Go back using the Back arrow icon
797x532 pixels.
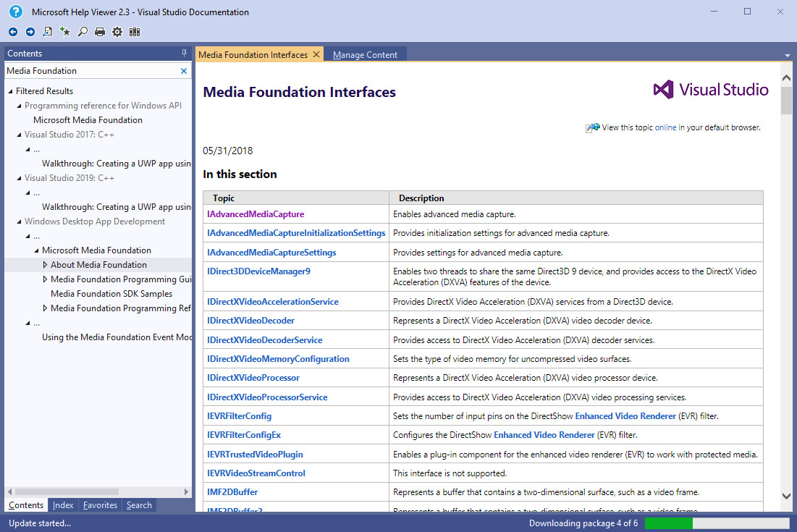(13, 32)
